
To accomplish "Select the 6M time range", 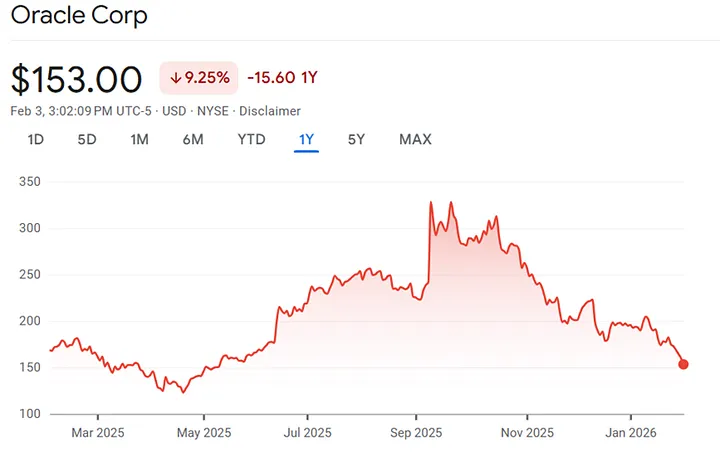I will coord(193,139).
